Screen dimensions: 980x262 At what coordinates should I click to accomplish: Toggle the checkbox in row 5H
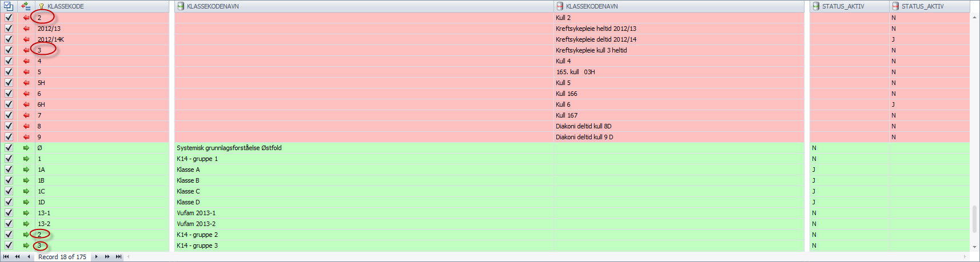click(9, 83)
